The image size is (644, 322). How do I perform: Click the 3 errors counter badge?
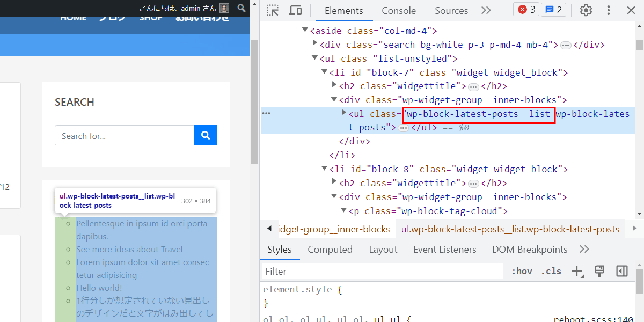(526, 10)
